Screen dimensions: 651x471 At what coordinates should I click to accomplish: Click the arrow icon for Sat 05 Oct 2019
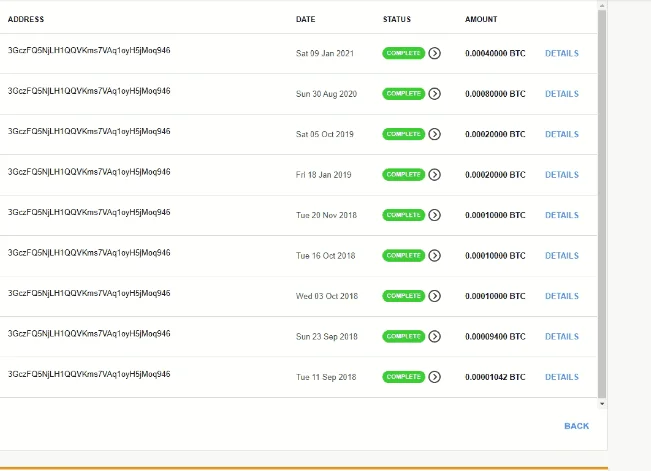[x=434, y=134]
